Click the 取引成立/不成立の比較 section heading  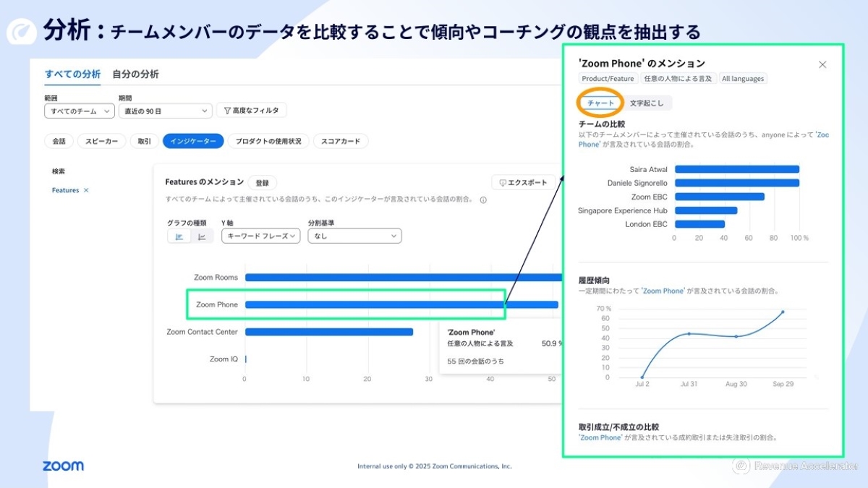[x=619, y=427]
